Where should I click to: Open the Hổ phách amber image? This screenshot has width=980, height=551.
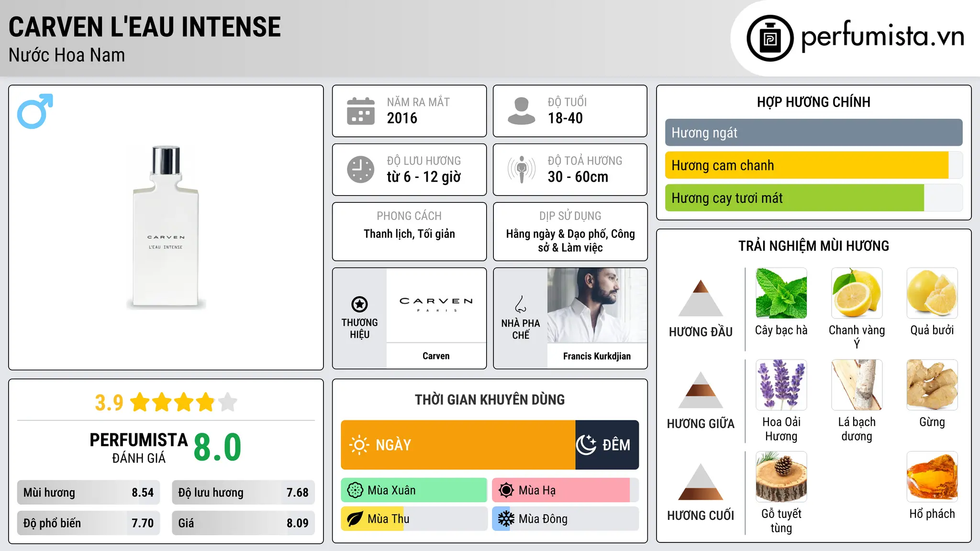[x=932, y=477]
